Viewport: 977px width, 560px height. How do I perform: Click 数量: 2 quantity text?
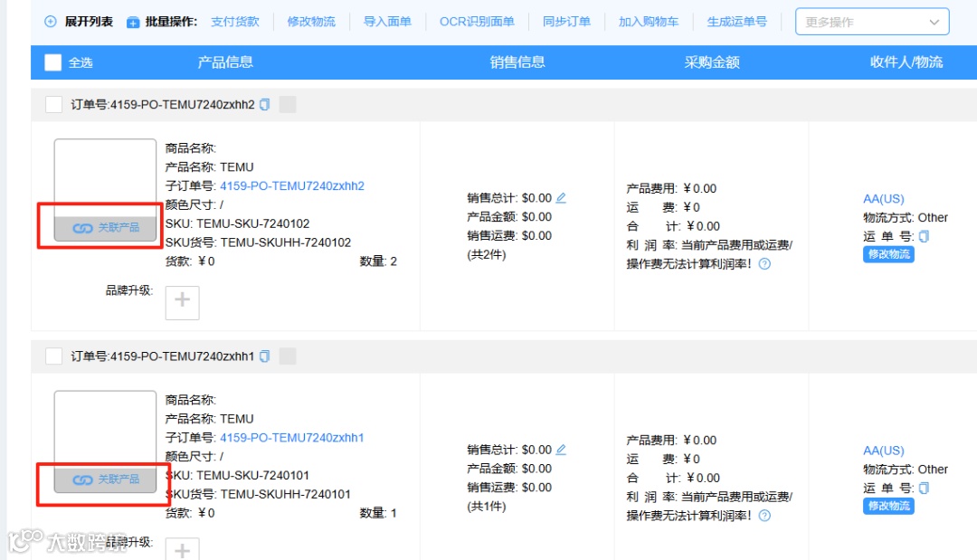(x=378, y=261)
